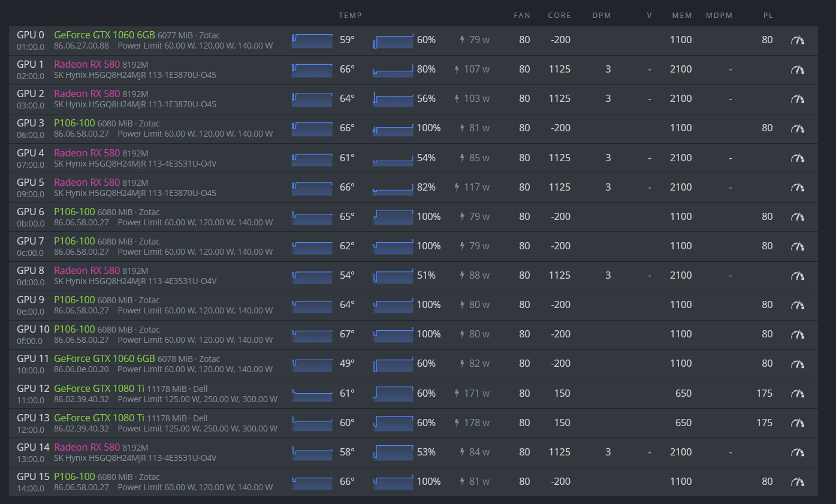Image resolution: width=836 pixels, height=504 pixels.
Task: Click DPM value 3 on GPU 2 row
Action: pyautogui.click(x=608, y=99)
